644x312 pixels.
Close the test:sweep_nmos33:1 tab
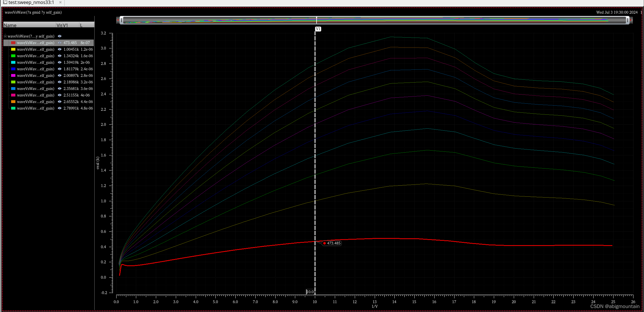pos(60,2)
